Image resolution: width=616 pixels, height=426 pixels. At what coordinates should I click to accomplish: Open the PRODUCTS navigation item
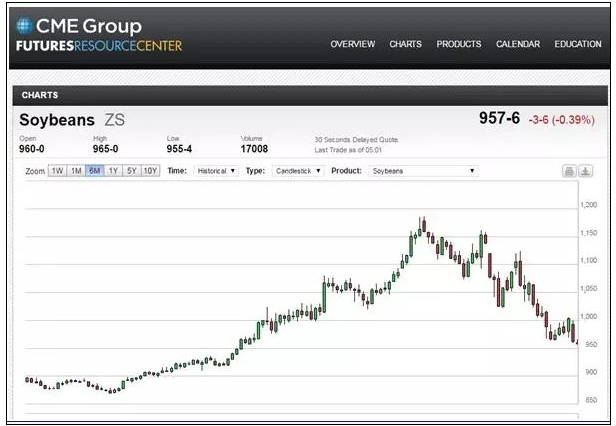(459, 44)
